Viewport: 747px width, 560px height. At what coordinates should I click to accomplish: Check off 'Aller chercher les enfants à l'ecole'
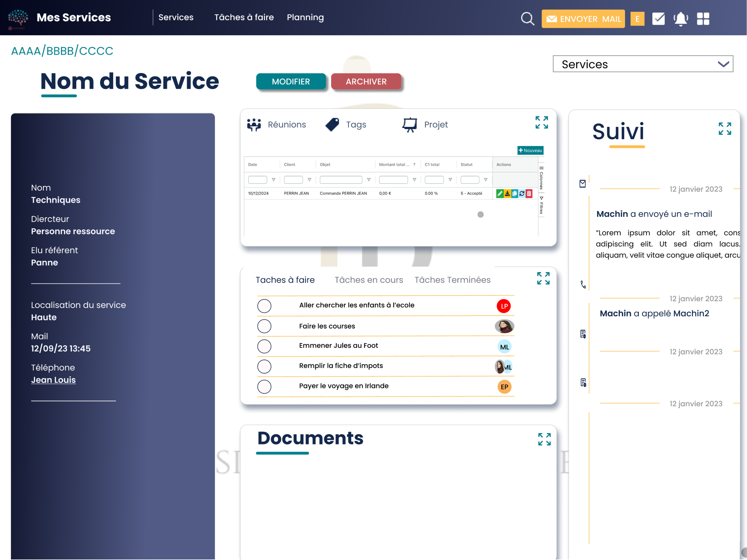pyautogui.click(x=264, y=306)
